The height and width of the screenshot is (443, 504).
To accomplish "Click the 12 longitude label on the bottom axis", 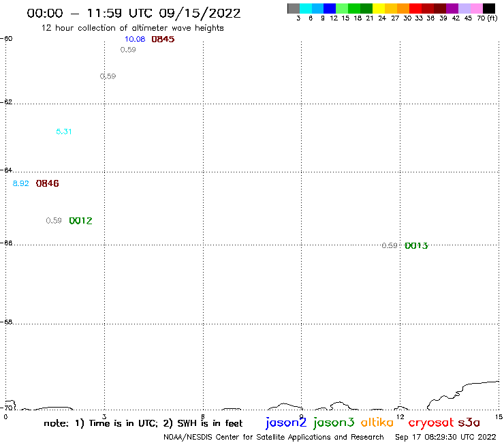I will pos(400,417).
